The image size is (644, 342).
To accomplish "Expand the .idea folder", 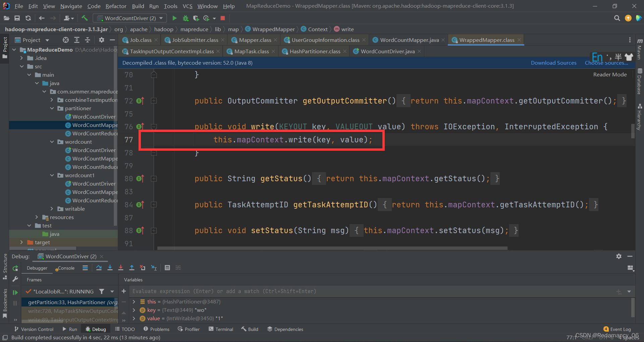I will coord(22,58).
